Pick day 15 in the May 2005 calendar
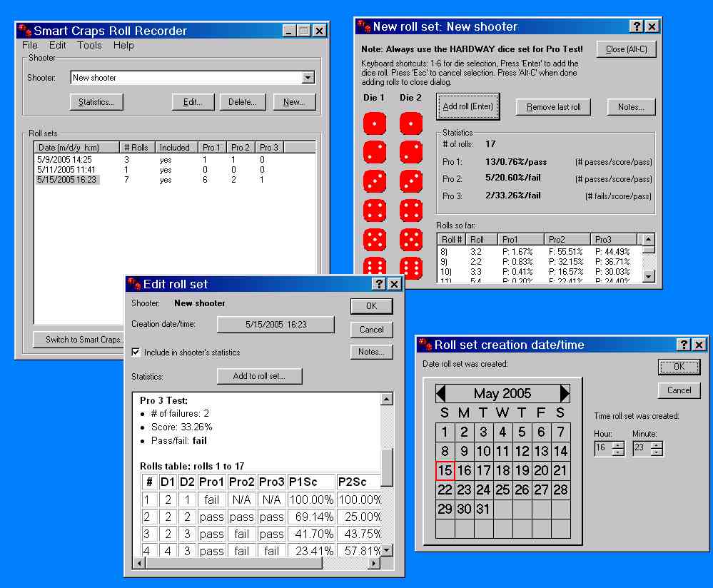The image size is (713, 588). click(445, 471)
